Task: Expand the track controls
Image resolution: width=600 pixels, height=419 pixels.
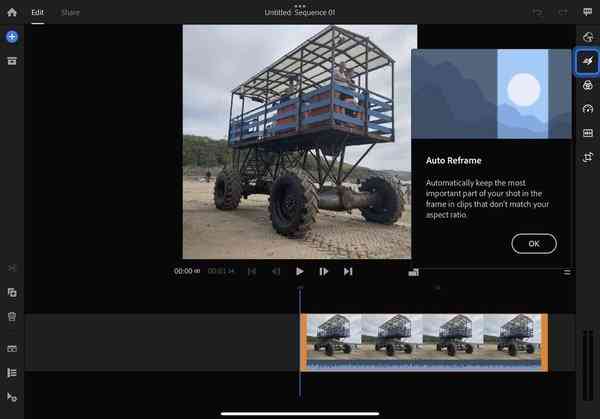Action: pyautogui.click(x=12, y=372)
